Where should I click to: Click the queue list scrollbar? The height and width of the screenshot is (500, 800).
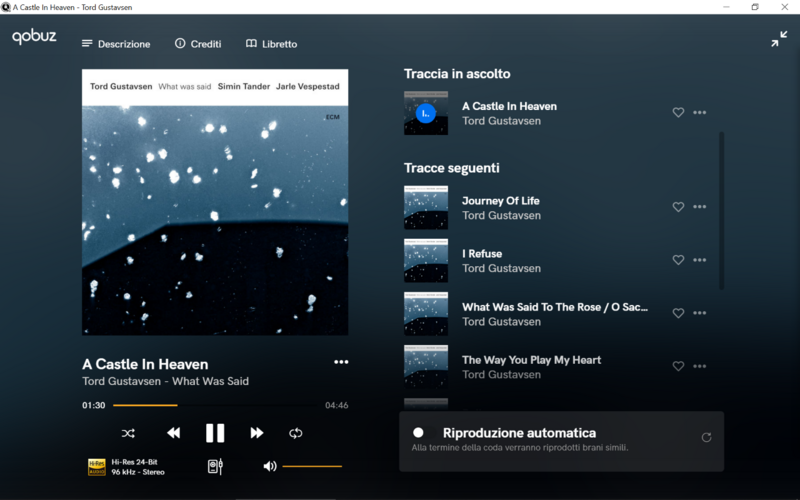pos(721,211)
